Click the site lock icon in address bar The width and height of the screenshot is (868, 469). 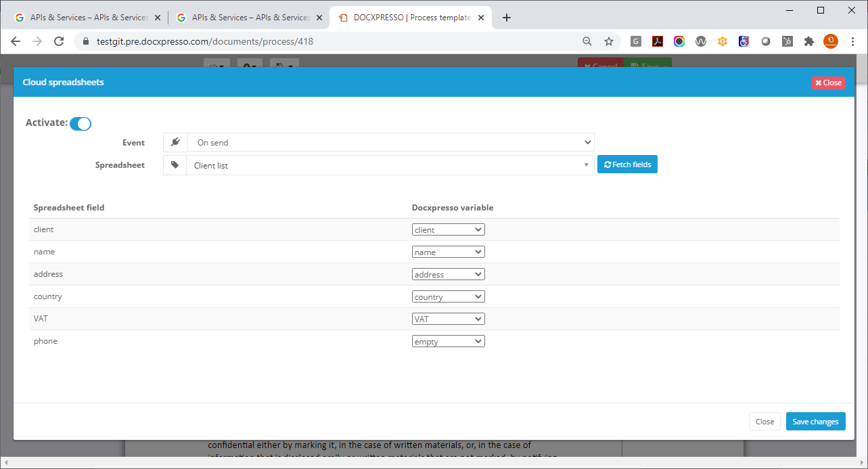tap(86, 41)
